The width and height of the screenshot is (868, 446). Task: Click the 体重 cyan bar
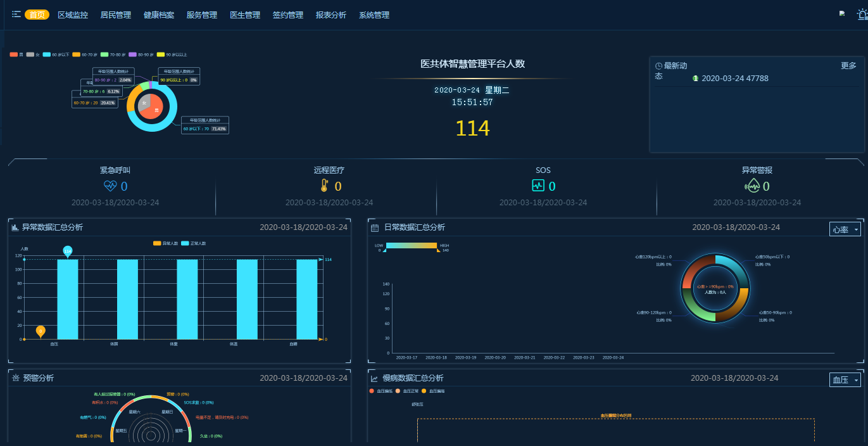(187, 299)
